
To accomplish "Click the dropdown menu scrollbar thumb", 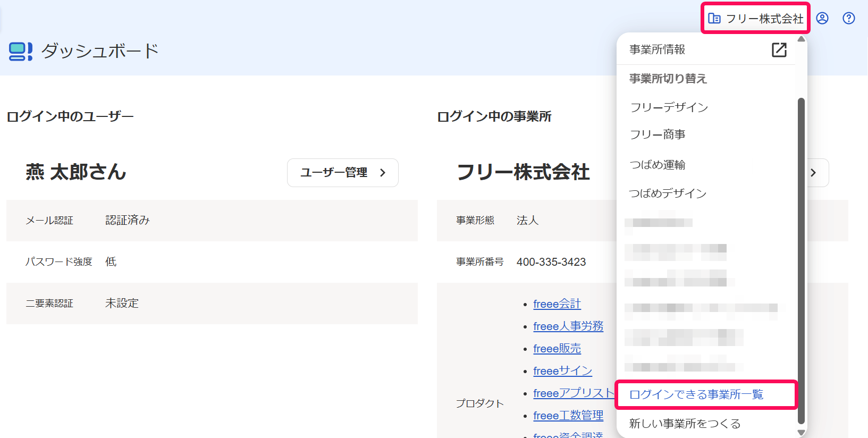I will click(802, 260).
